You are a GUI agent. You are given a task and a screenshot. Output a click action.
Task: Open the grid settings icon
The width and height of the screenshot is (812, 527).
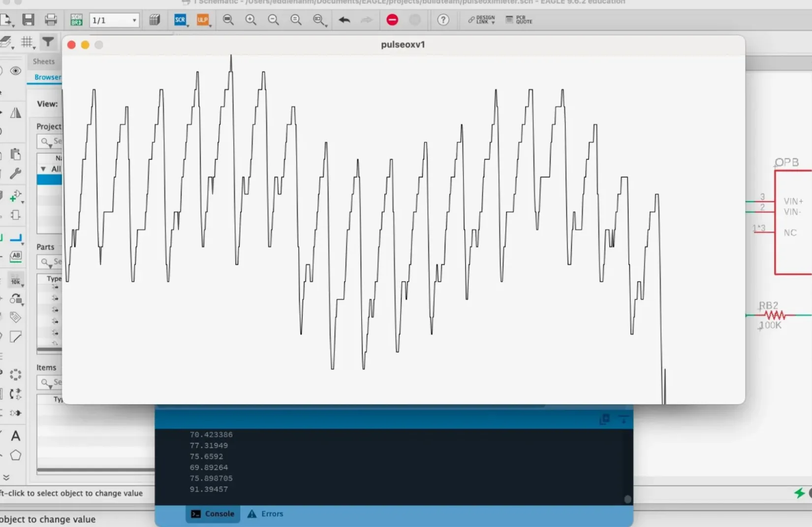(27, 42)
